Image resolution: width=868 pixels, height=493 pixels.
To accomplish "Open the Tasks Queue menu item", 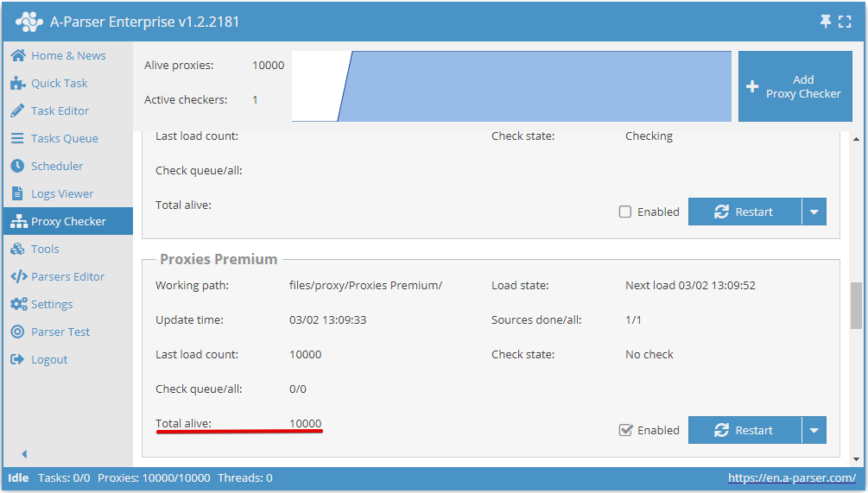I will point(64,139).
